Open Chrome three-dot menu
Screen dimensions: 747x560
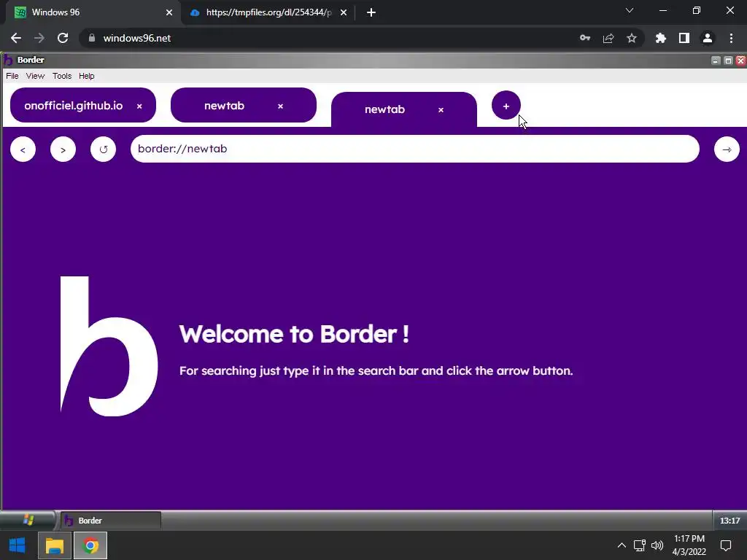point(731,38)
